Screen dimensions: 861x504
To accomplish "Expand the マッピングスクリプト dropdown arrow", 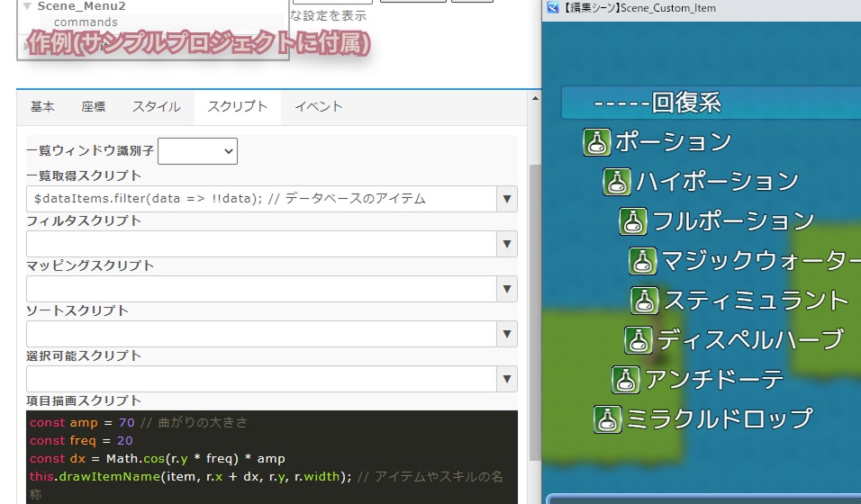I will 507,289.
